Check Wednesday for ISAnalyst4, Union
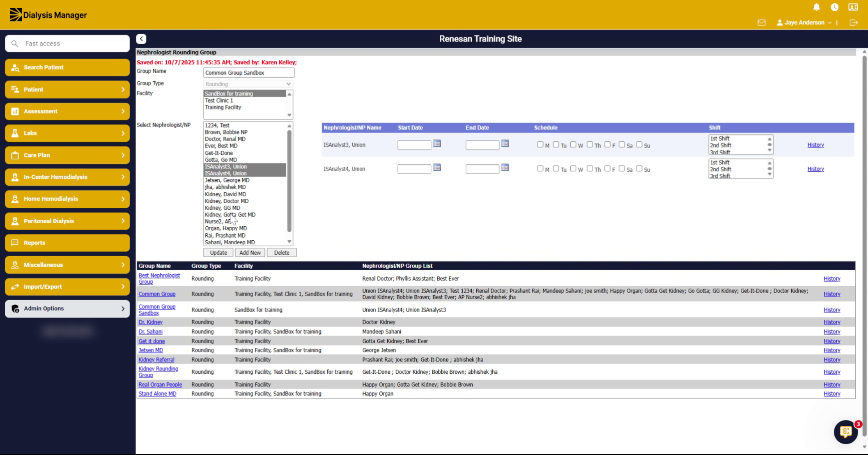 point(573,168)
